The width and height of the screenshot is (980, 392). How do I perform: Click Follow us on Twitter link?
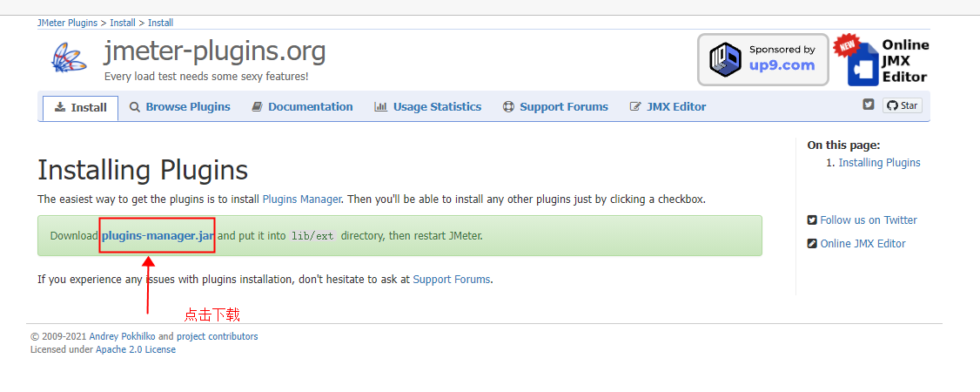pyautogui.click(x=868, y=220)
